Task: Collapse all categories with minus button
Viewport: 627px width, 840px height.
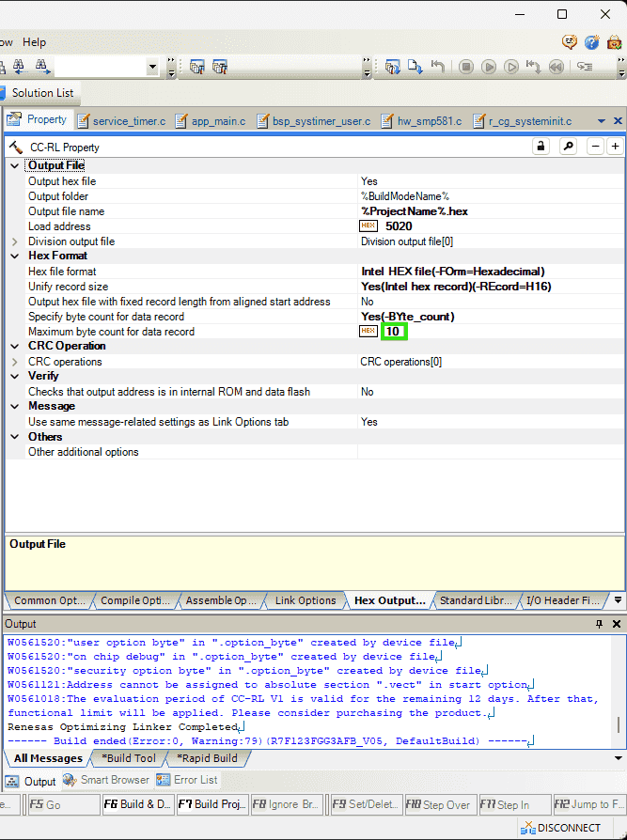Action: pyautogui.click(x=595, y=147)
